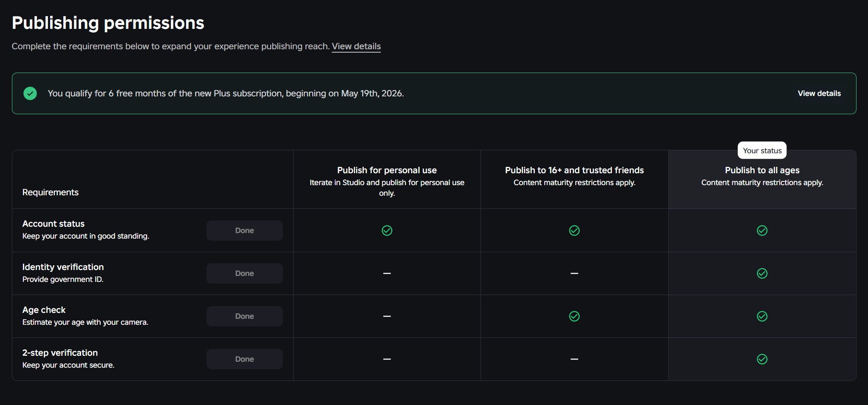The image size is (868, 405).
Task: Click the Identity verification row title
Action: (x=63, y=267)
